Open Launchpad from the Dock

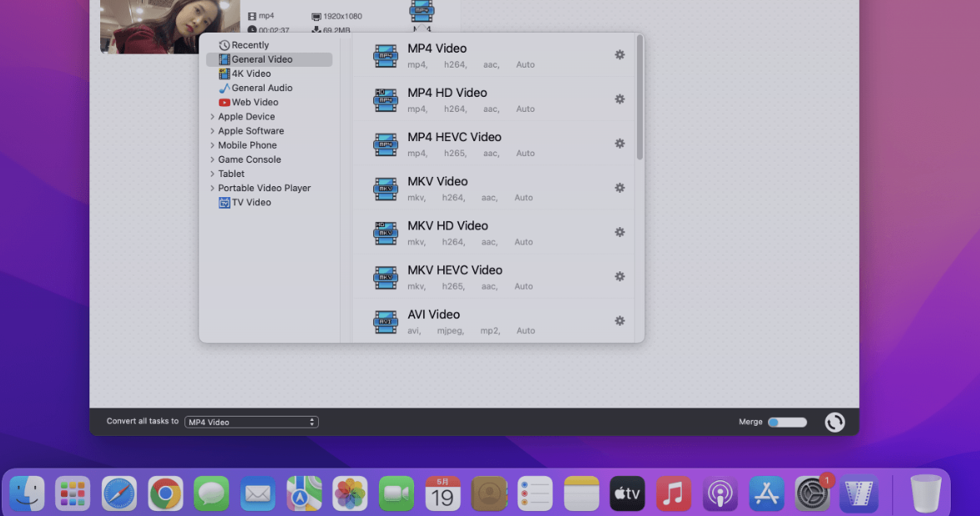point(73,493)
